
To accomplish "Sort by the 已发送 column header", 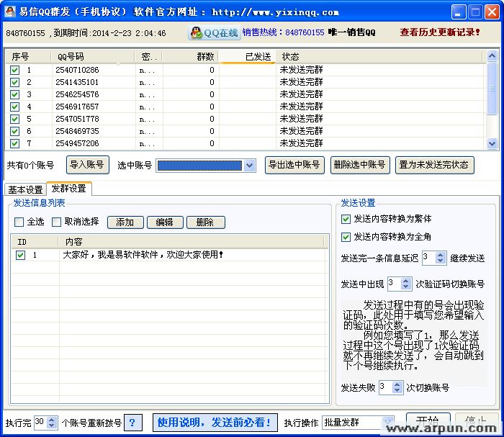I will (x=247, y=57).
